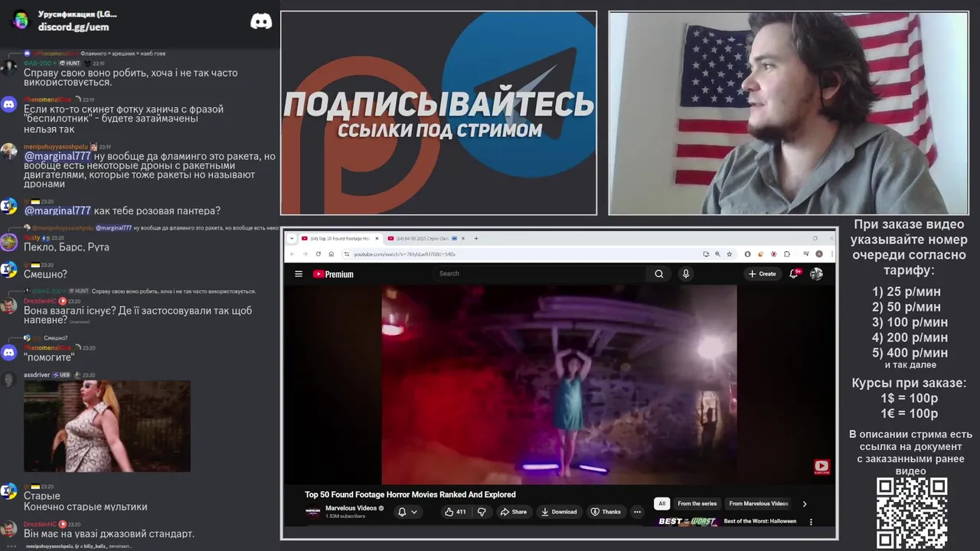Select the From the series chip
The width and height of the screenshot is (980, 551).
[697, 504]
